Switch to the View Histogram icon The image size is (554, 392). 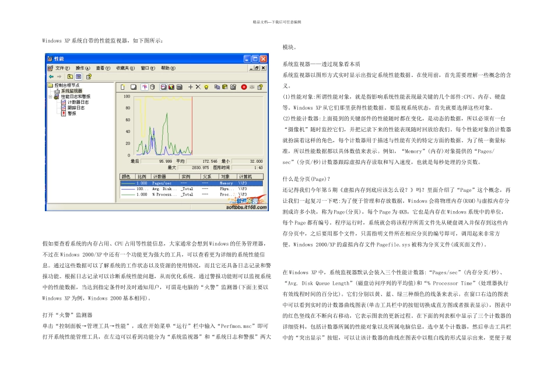[x=171, y=87]
